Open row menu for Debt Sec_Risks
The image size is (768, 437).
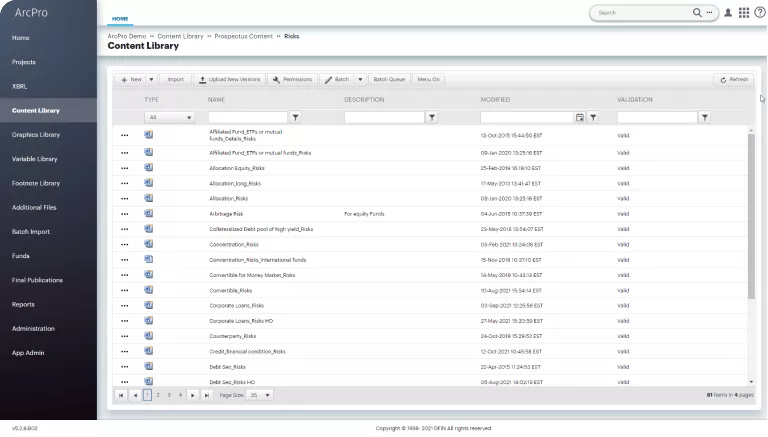click(124, 367)
